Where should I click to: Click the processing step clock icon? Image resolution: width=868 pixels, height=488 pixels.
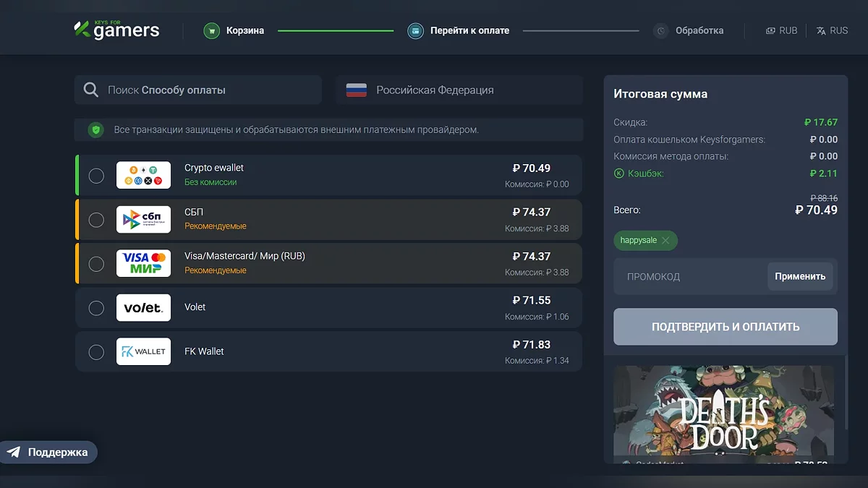click(660, 31)
